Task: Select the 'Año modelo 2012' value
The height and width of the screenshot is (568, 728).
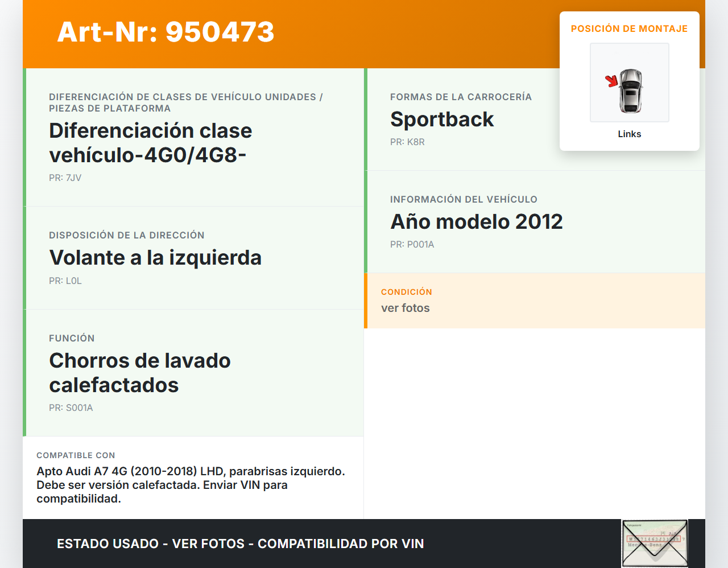Action: point(477,222)
